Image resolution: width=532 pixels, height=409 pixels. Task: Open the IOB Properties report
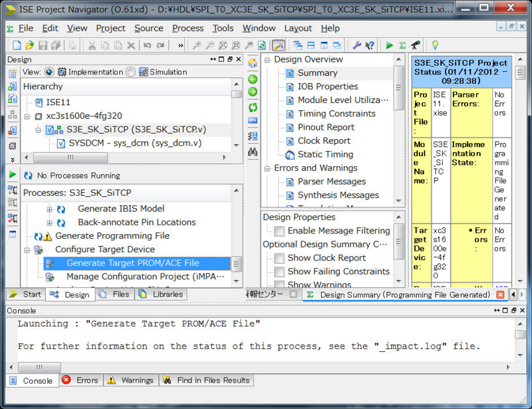(x=328, y=86)
